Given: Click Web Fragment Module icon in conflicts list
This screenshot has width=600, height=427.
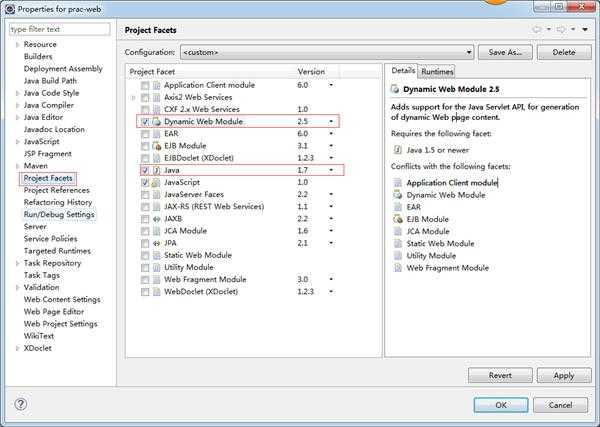Looking at the screenshot, I should click(x=398, y=268).
